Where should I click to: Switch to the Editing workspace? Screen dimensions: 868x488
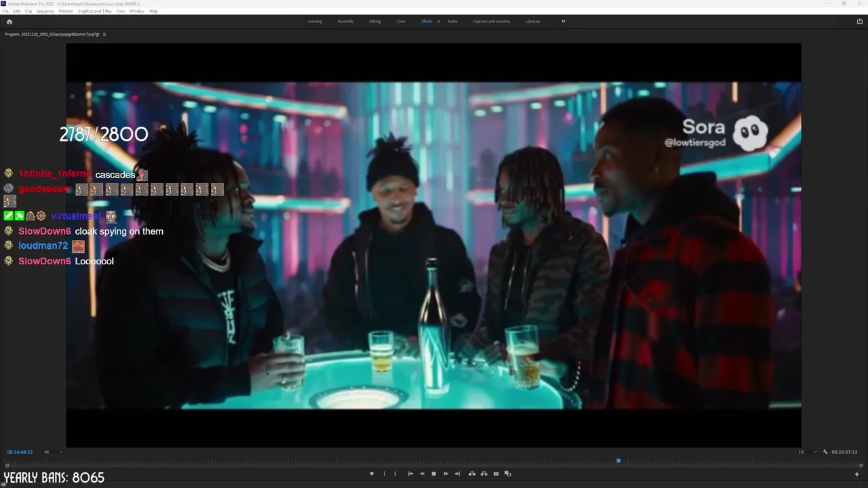click(375, 22)
